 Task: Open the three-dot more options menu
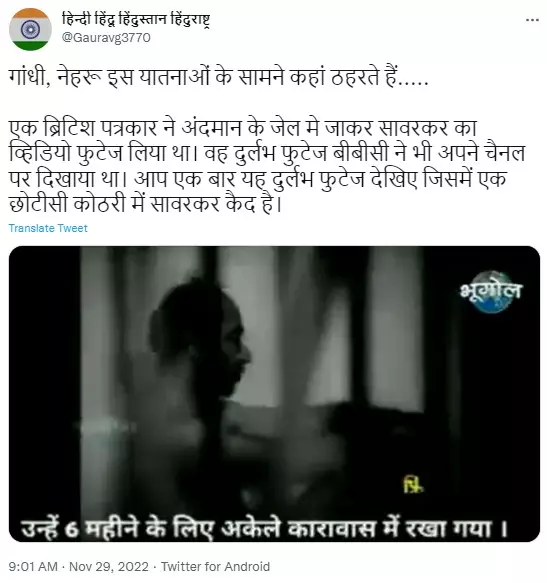pyautogui.click(x=532, y=20)
